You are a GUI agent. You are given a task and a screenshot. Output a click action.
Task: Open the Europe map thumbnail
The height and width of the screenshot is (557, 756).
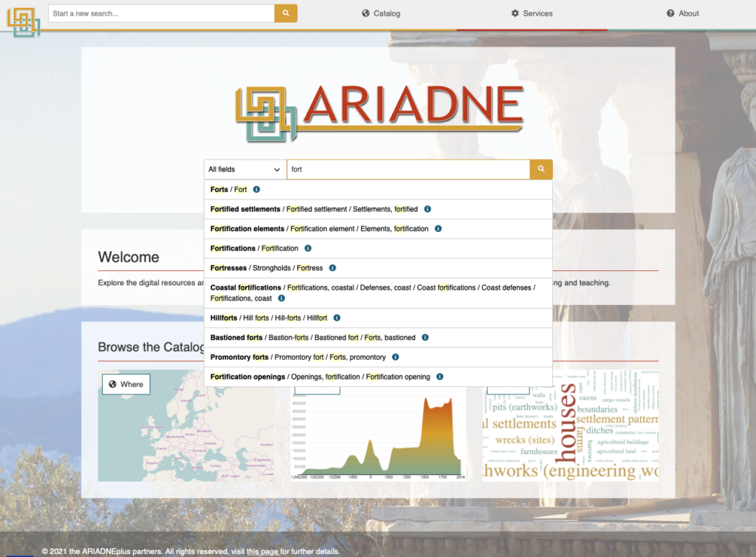[185, 426]
